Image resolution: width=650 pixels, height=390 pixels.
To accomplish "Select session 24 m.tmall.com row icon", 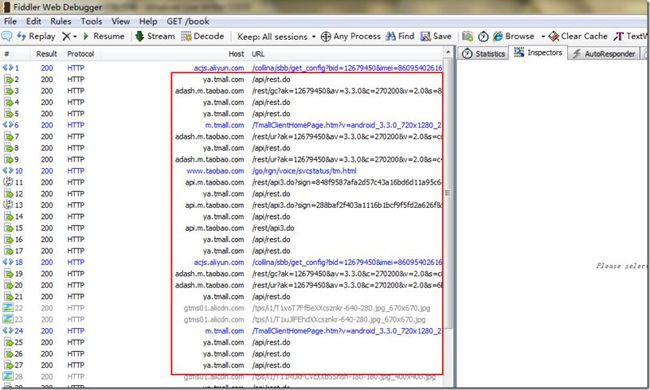I will point(8,331).
